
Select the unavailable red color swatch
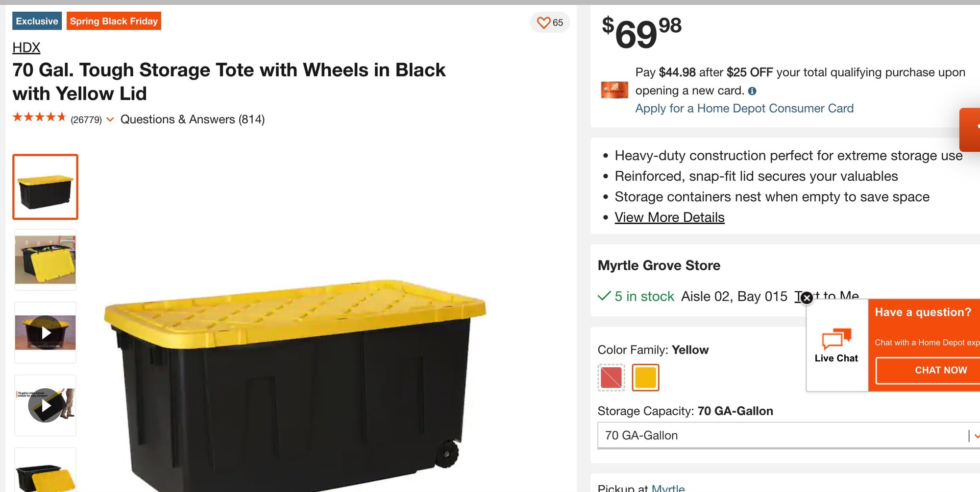[611, 377]
